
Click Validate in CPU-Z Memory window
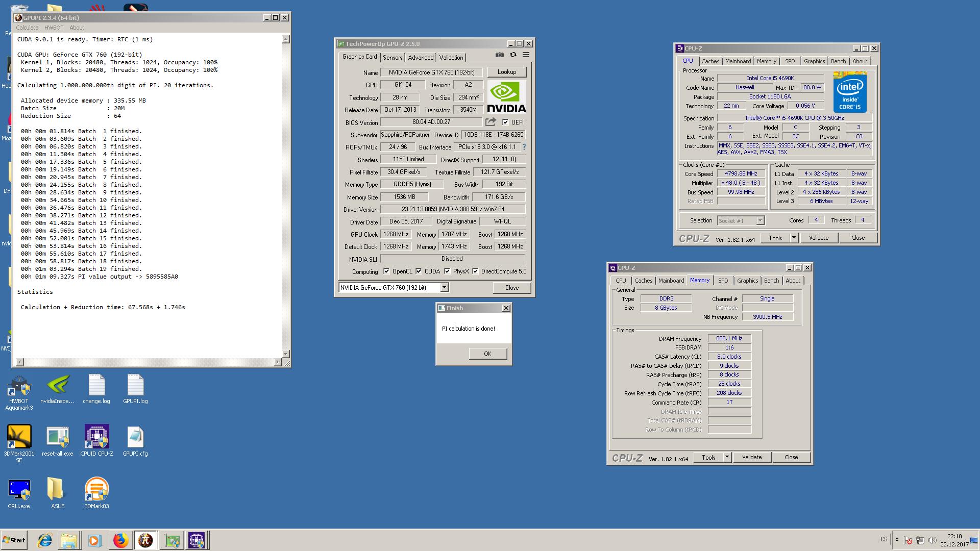752,457
